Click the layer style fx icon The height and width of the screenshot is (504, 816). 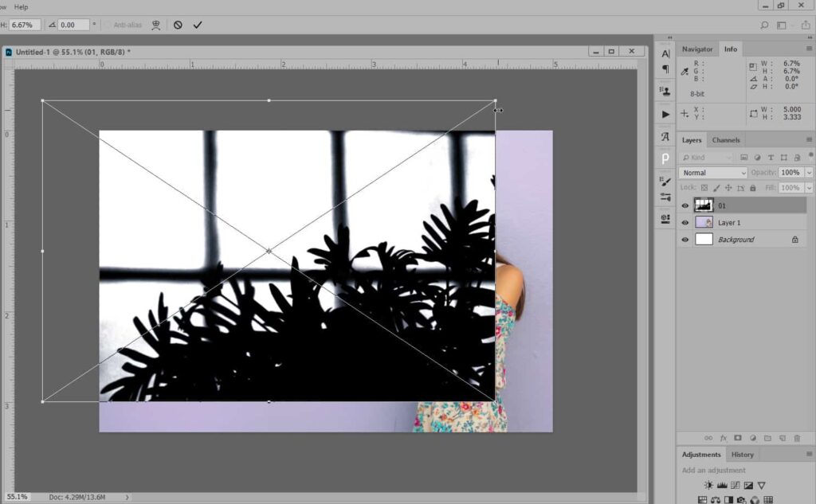click(724, 438)
